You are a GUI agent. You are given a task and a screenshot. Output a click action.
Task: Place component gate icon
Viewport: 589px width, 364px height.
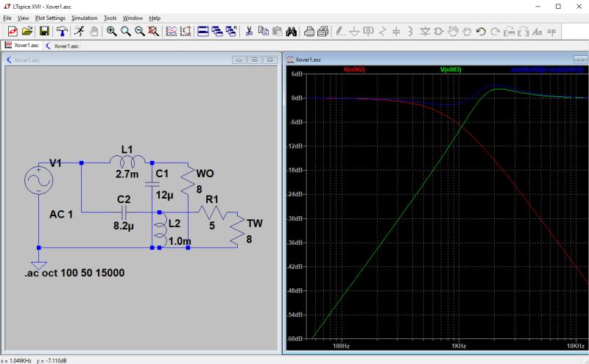tap(439, 31)
